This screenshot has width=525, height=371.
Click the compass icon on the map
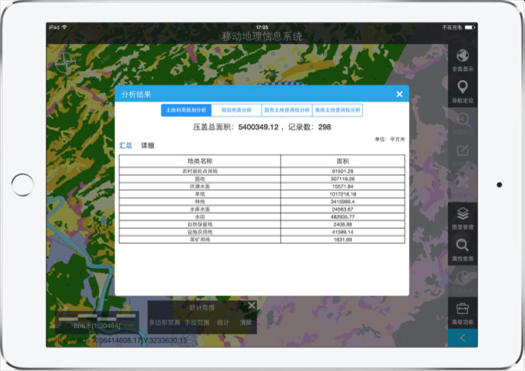pyautogui.click(x=66, y=62)
